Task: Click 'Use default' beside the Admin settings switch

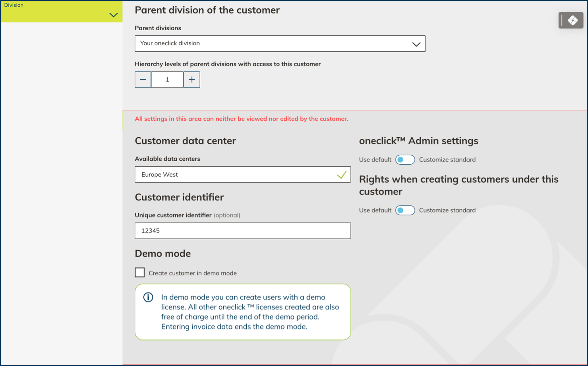Action: [375, 160]
